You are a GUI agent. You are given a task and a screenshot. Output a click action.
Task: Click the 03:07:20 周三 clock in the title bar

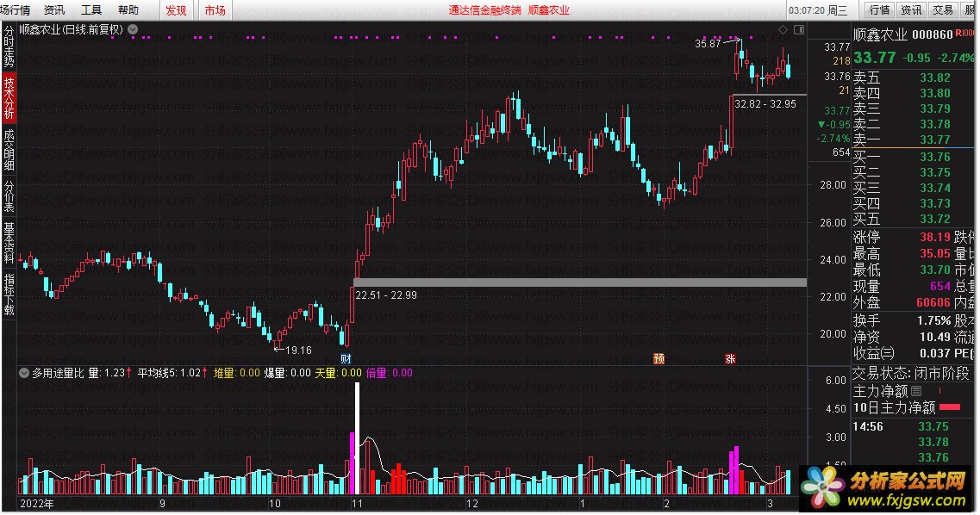click(817, 10)
